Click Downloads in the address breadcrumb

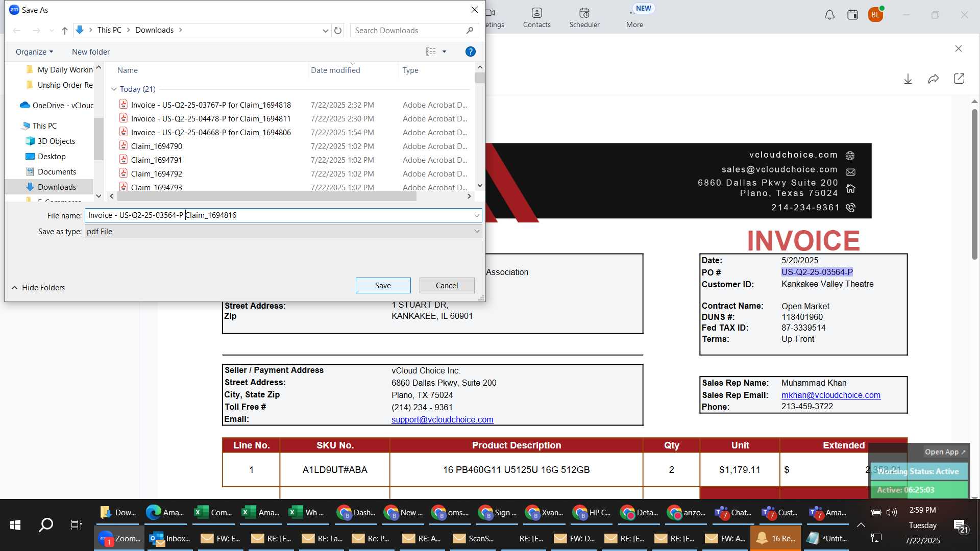click(154, 30)
